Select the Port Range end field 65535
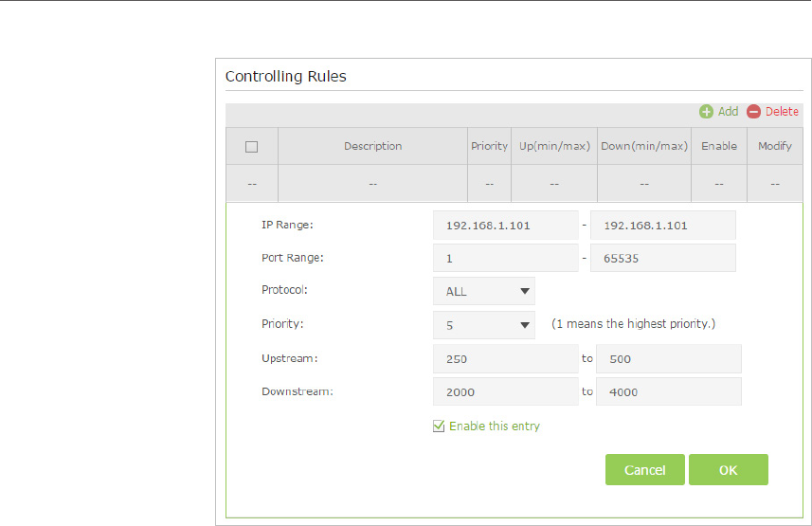Viewport: 812px width, 526px height. pyautogui.click(x=662, y=259)
